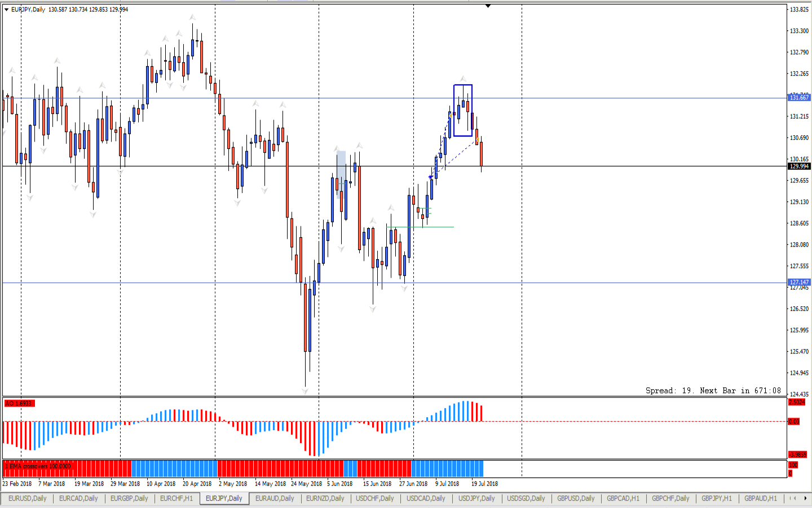Screen dimensions: 812x508
Task: Open the EURNZD,Daily chart tab
Action: point(325,498)
